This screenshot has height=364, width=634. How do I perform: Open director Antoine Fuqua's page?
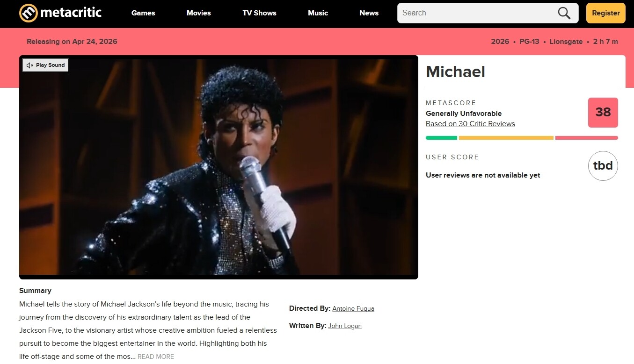pos(353,308)
